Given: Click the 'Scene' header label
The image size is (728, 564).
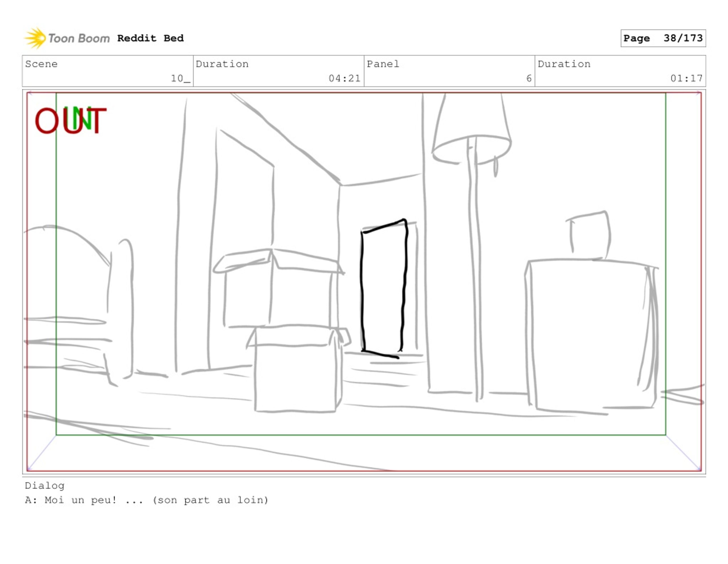Looking at the screenshot, I should tap(41, 64).
